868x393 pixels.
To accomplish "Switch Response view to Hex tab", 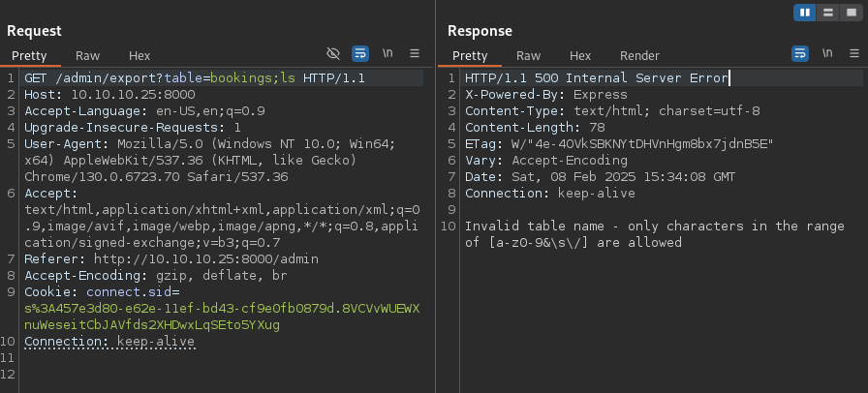I will tap(580, 56).
